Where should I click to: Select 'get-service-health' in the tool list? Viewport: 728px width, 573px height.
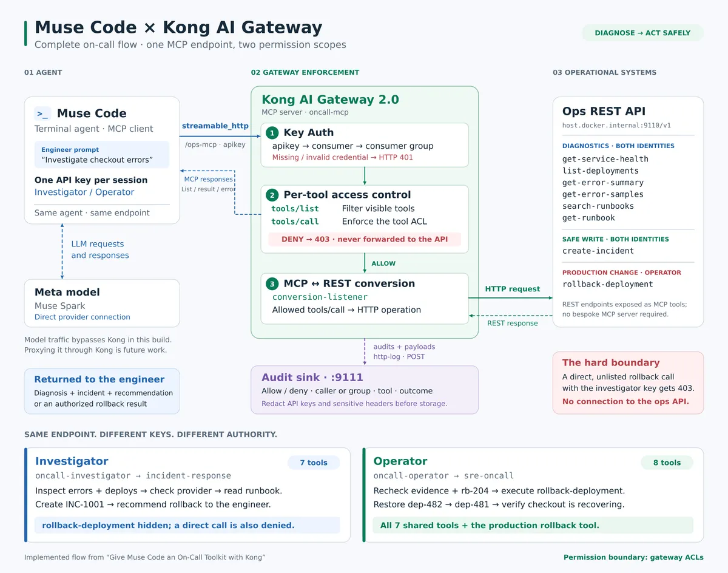[x=605, y=159]
